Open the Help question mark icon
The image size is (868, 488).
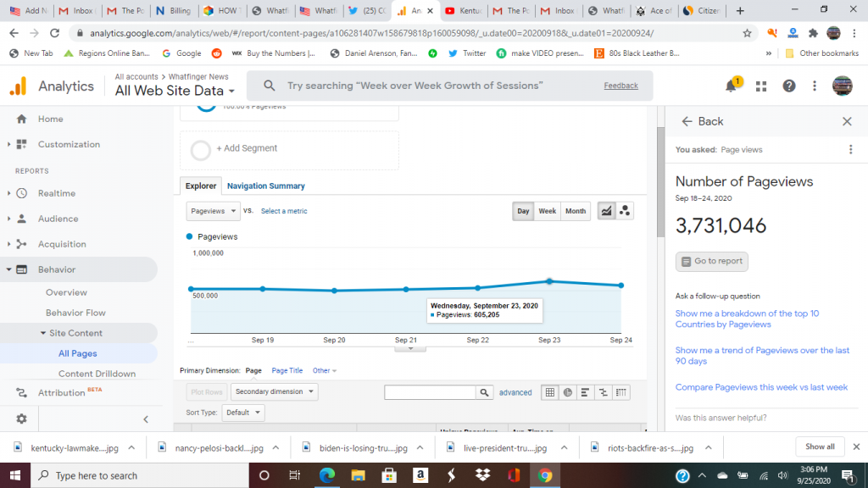coord(789,86)
